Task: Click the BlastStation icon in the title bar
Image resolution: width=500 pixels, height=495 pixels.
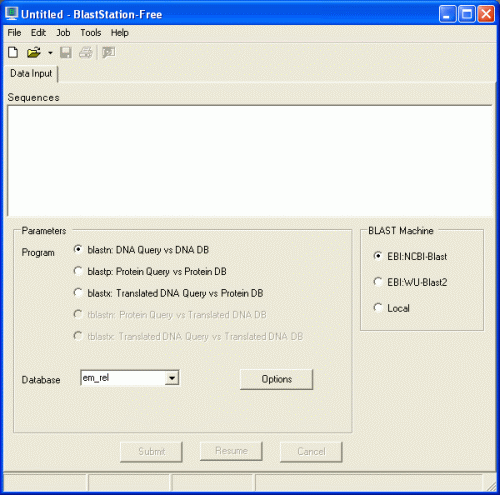Action: pyautogui.click(x=11, y=14)
